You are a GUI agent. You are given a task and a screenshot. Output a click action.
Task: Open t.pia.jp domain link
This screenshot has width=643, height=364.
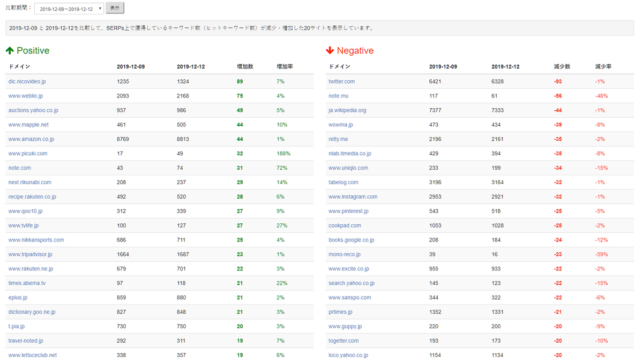tap(17, 327)
